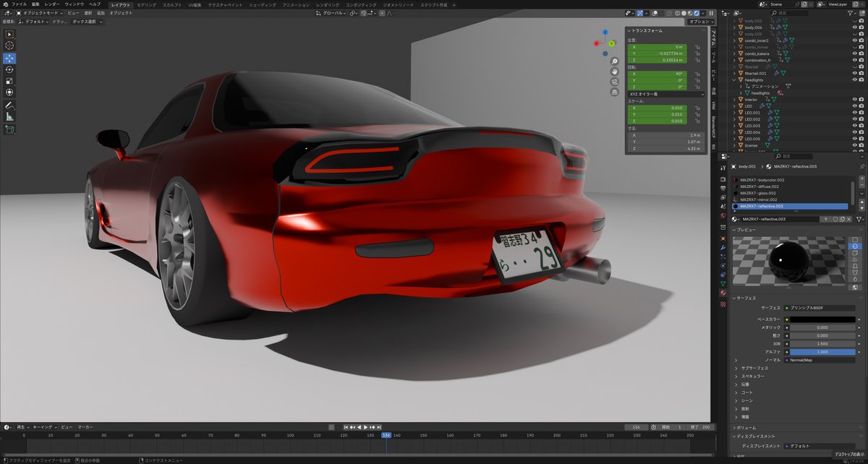Open the viewport Add menu

pos(101,13)
